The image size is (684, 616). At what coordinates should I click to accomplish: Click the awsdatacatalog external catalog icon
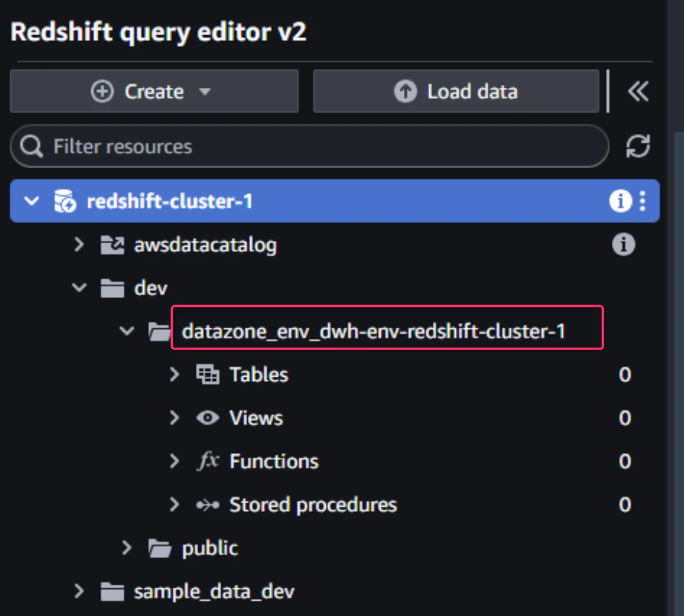(112, 245)
